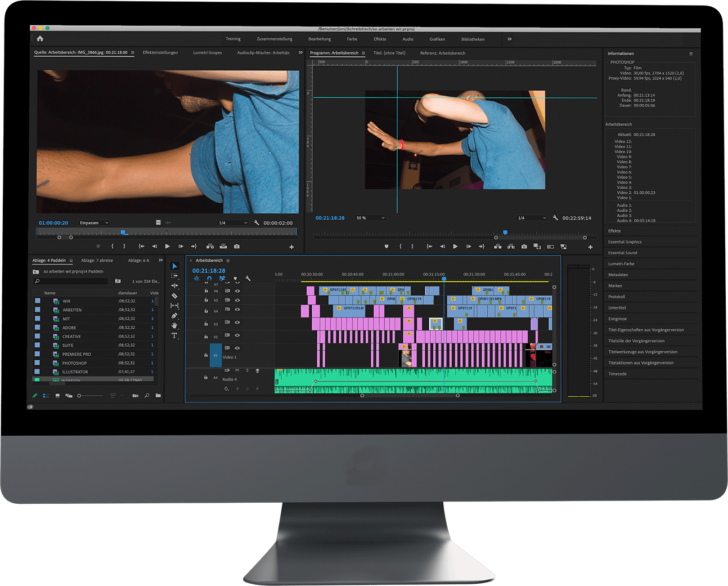Select the Track Select Forward tool
The width and height of the screenshot is (728, 586).
[174, 276]
